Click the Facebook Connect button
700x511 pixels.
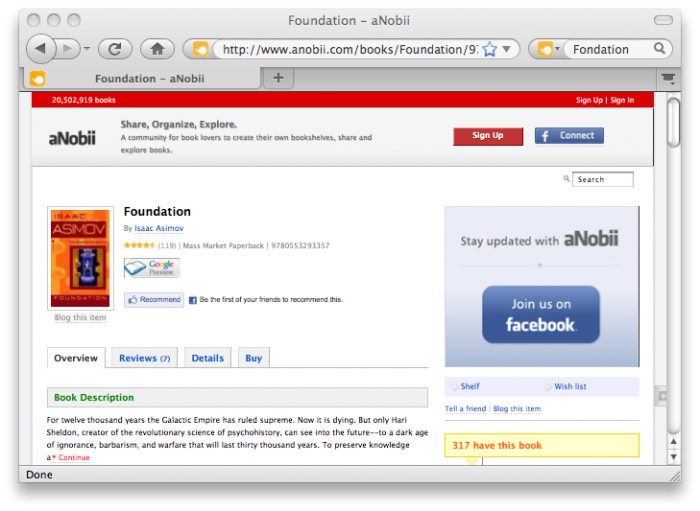click(x=569, y=136)
